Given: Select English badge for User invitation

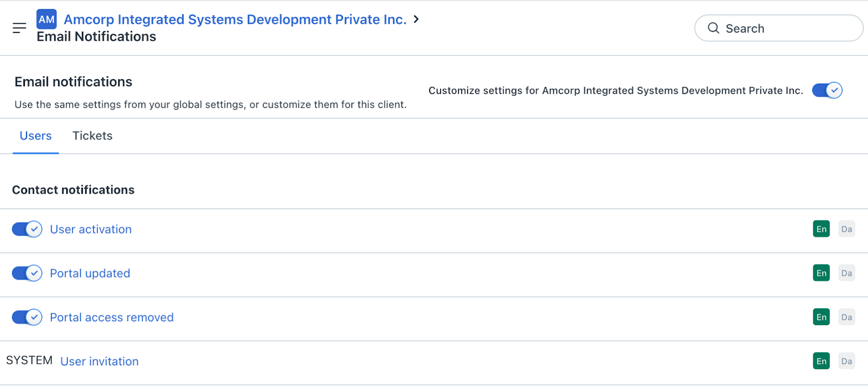Looking at the screenshot, I should click(x=821, y=361).
